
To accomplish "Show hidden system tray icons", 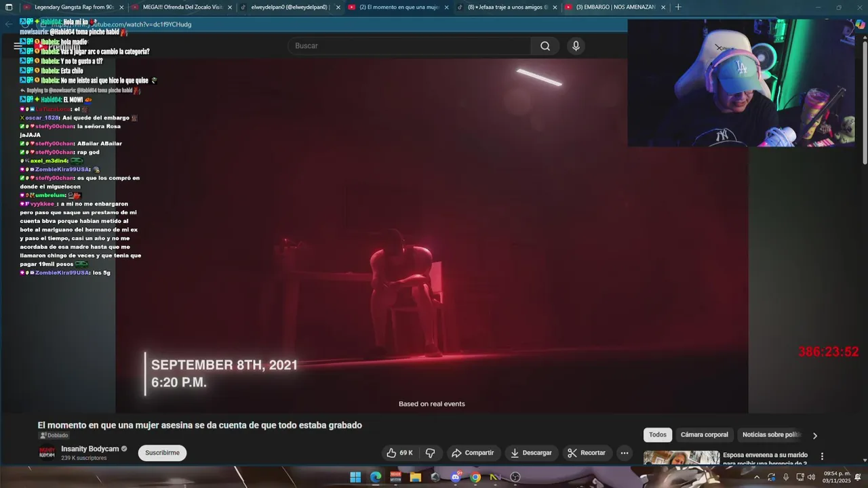I will [x=757, y=477].
